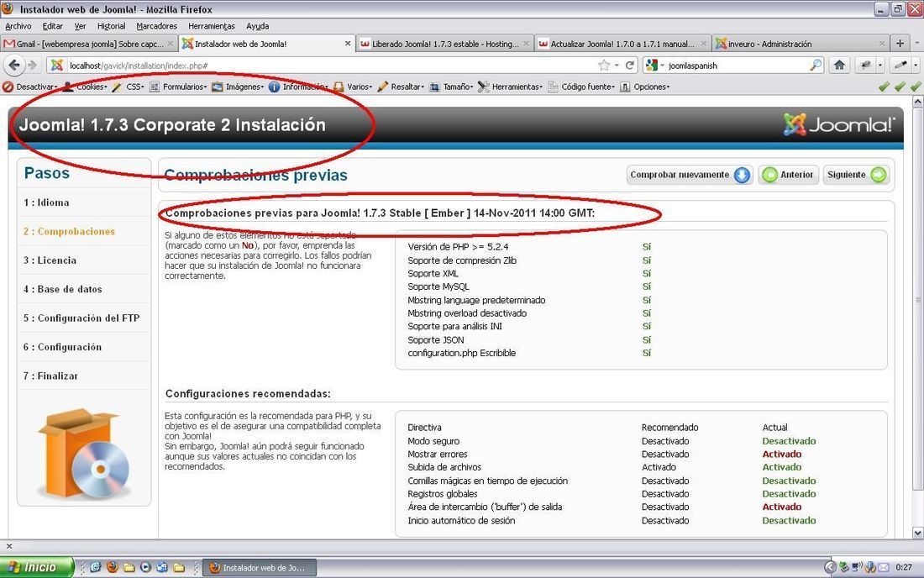This screenshot has height=578, width=924.
Task: Open the Varios dropdown
Action: (353, 87)
